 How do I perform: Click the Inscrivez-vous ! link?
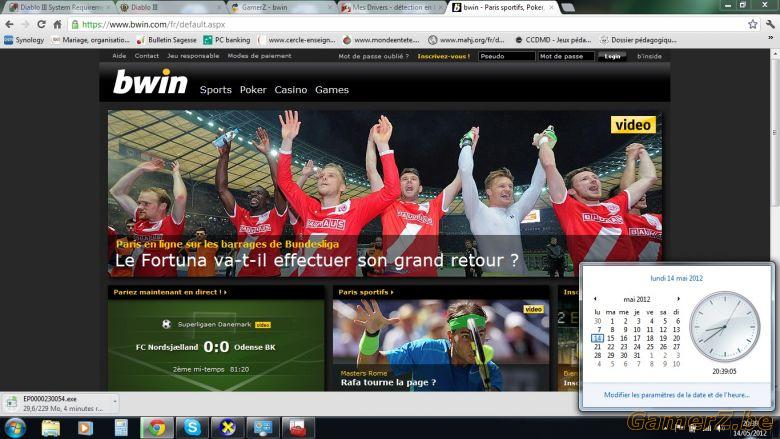[x=444, y=56]
